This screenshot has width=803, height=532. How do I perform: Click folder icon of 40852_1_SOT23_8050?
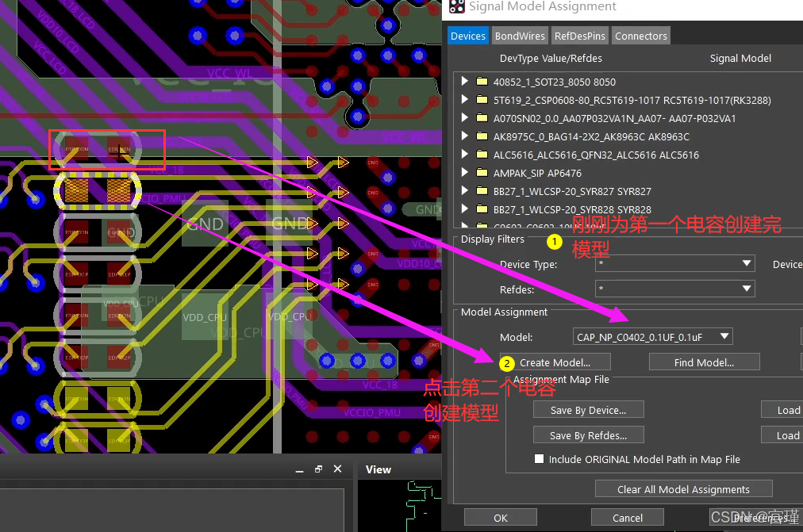(x=482, y=82)
